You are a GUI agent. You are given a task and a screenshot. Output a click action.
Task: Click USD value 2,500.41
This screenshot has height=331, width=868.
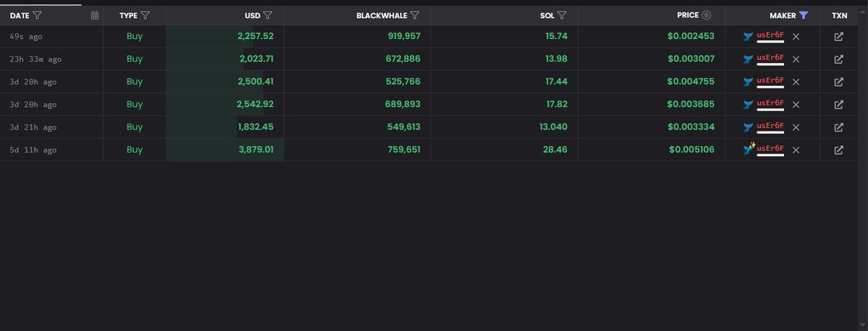pos(255,82)
